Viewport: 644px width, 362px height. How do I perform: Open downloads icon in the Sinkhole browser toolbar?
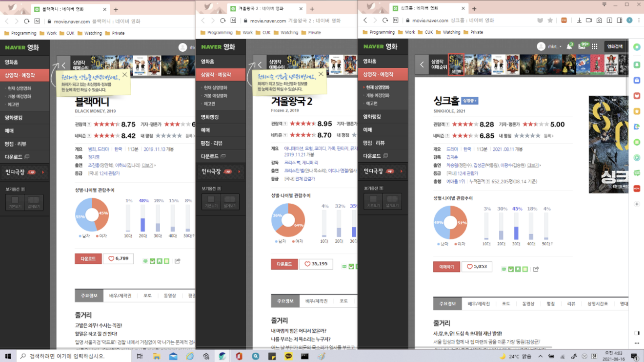[579, 21]
